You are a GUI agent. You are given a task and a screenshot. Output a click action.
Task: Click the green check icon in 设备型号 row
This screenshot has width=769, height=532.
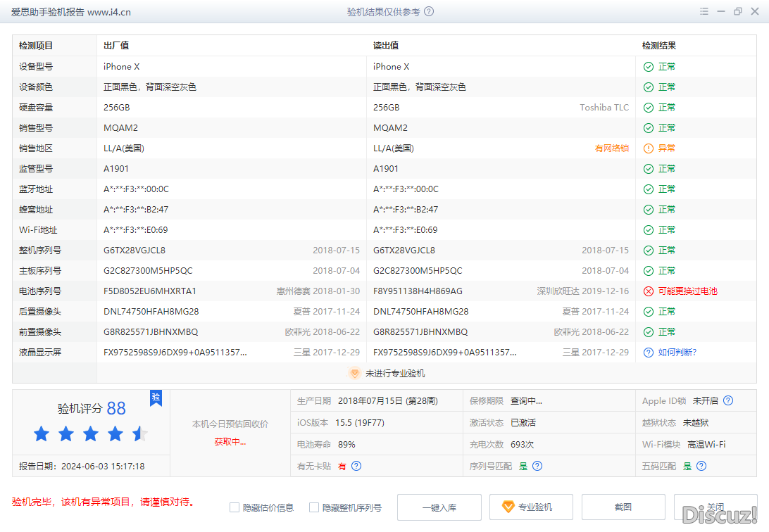pos(649,67)
